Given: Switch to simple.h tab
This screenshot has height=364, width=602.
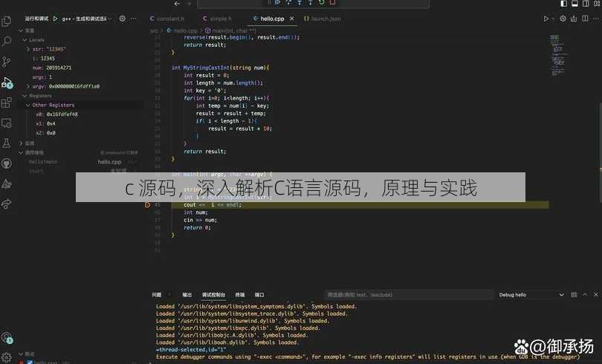Looking at the screenshot, I should pos(217,19).
